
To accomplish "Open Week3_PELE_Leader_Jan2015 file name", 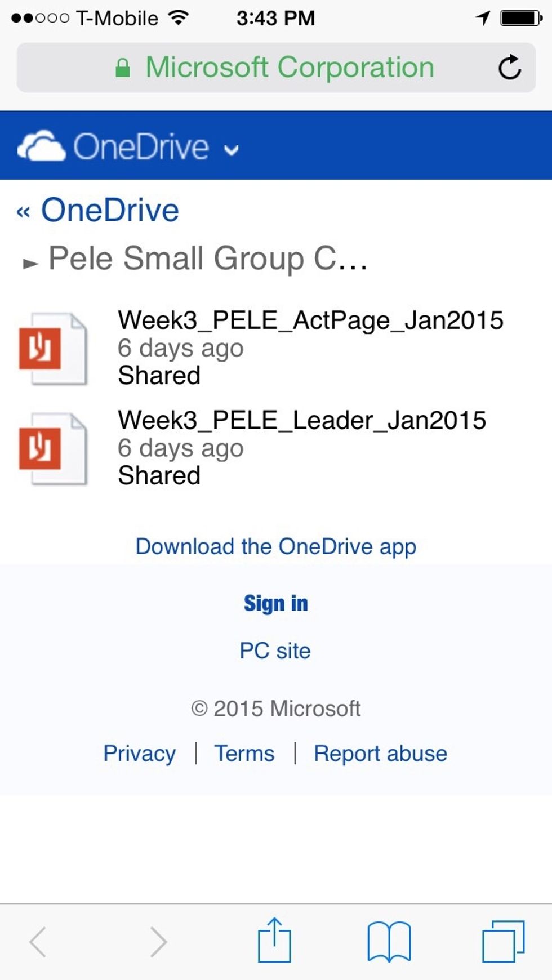I will click(302, 421).
